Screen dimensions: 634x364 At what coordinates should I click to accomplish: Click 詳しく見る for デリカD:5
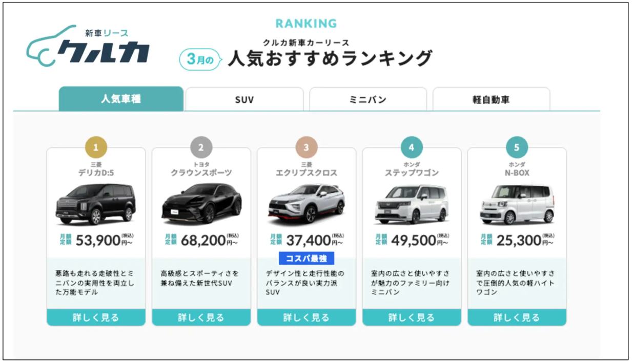tap(96, 317)
